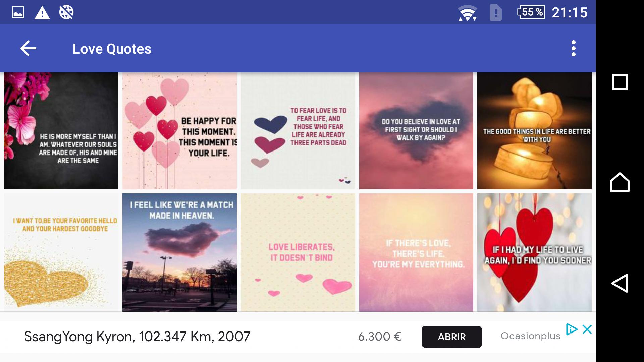644x362 pixels.
Task: Open the 'Match made in heaven' image
Action: [x=179, y=252]
